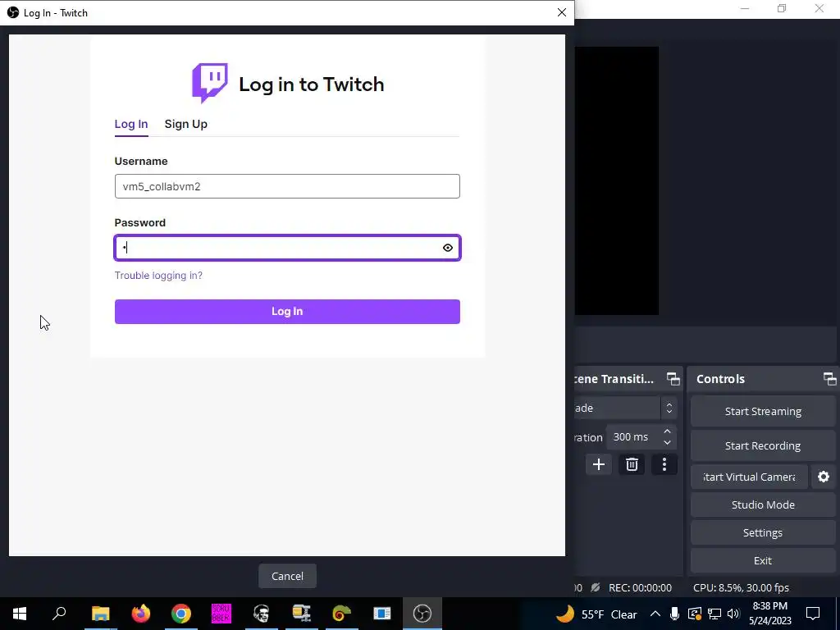Switch to the Sign Up tab
Image resolution: width=840 pixels, height=630 pixels.
186,124
